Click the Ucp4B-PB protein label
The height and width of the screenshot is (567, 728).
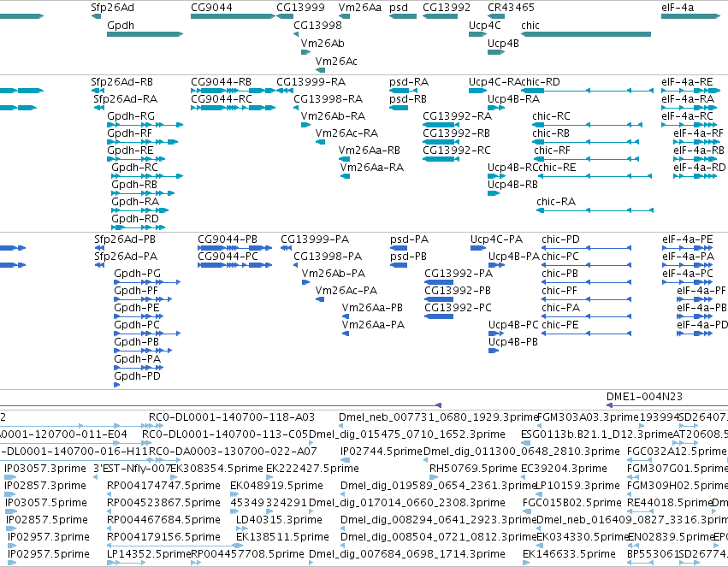coord(513,342)
